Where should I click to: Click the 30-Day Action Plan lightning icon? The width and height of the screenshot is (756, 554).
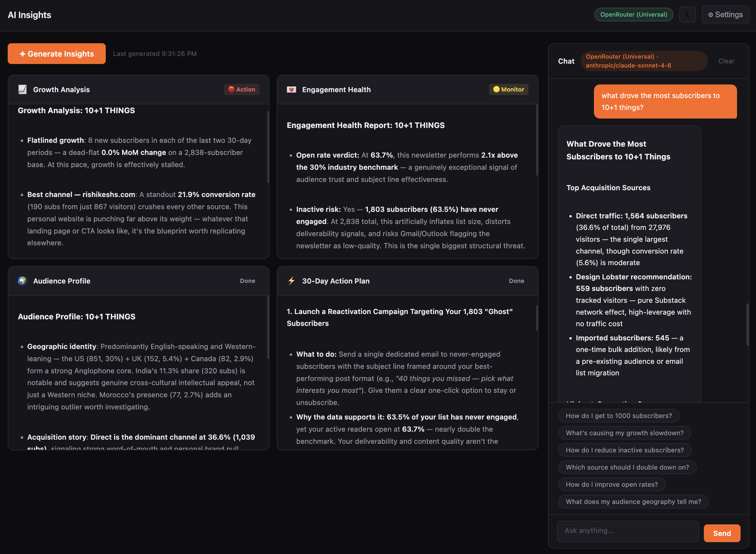click(291, 281)
